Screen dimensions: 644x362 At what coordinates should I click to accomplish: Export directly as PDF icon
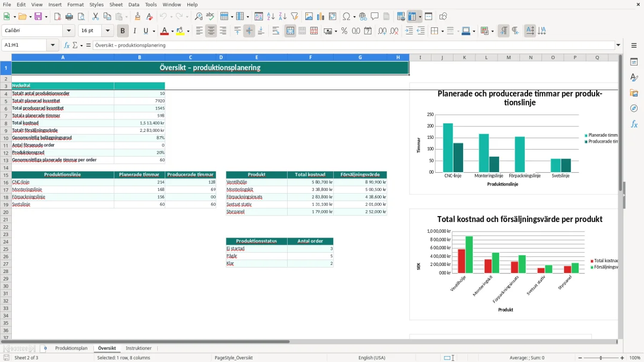pos(57,17)
